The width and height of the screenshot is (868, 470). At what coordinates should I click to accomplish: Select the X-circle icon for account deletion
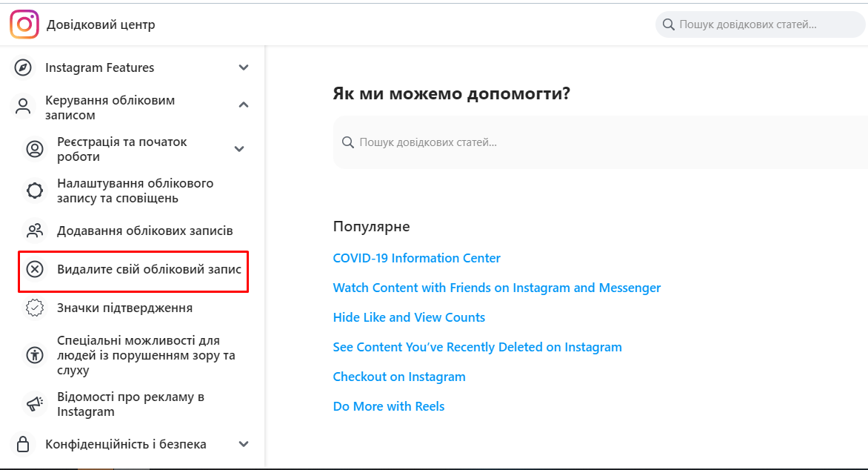[x=34, y=269]
